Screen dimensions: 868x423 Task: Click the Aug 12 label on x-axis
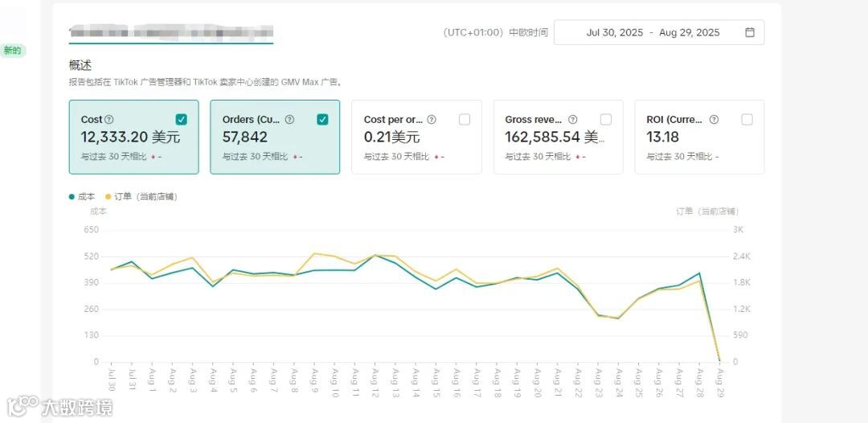tap(377, 382)
